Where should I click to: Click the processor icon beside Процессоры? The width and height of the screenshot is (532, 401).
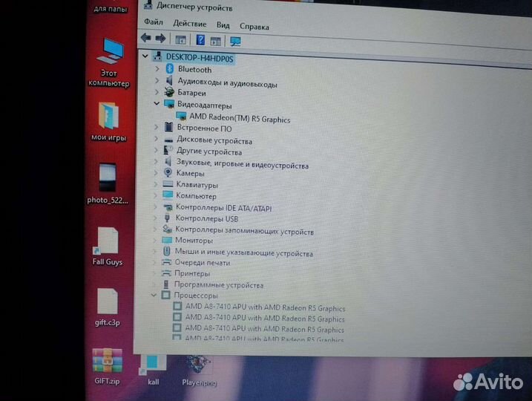click(166, 295)
